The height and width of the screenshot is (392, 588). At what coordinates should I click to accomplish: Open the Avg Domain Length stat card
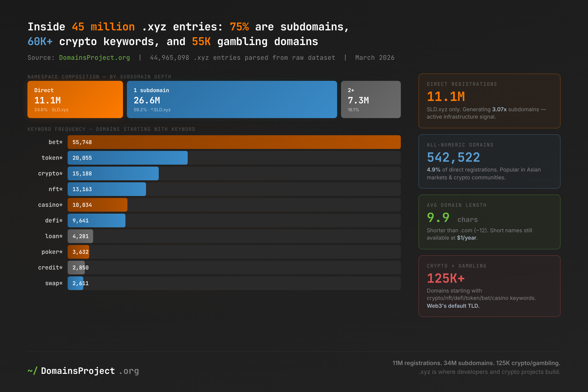489,222
